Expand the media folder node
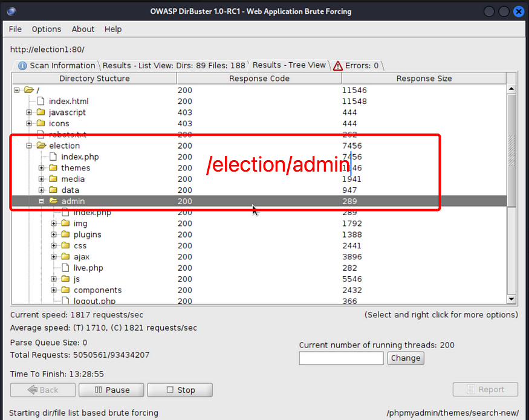 coord(41,179)
